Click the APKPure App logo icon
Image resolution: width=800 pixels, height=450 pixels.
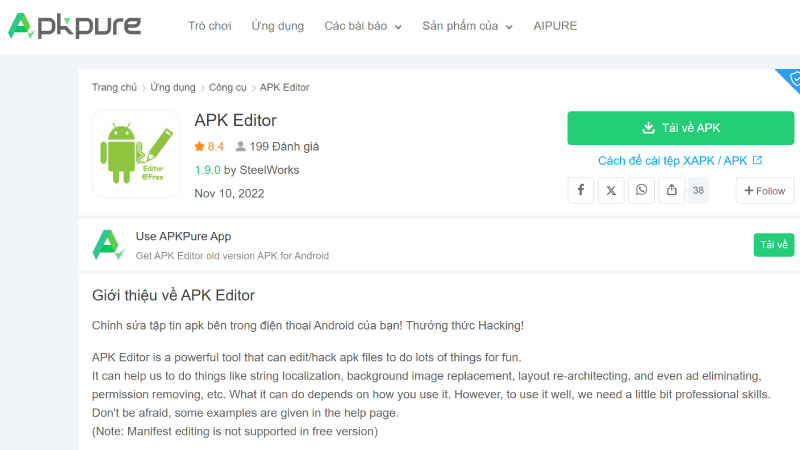[x=108, y=245]
